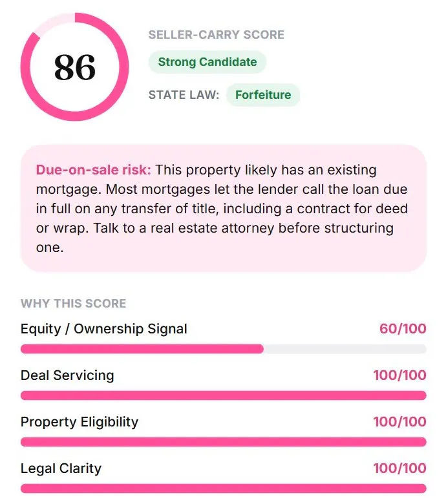Image resolution: width=446 pixels, height=504 pixels.
Task: Click the STATE LAW label
Action: [184, 95]
